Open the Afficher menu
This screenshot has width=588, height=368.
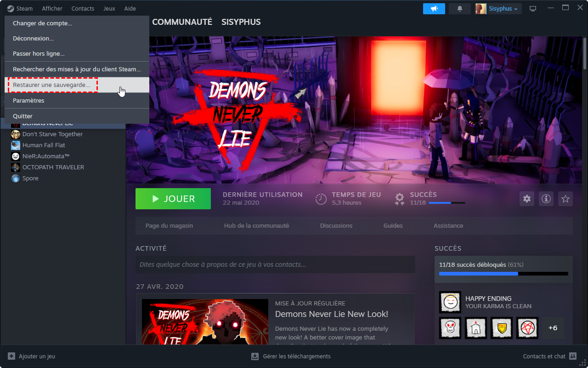52,8
